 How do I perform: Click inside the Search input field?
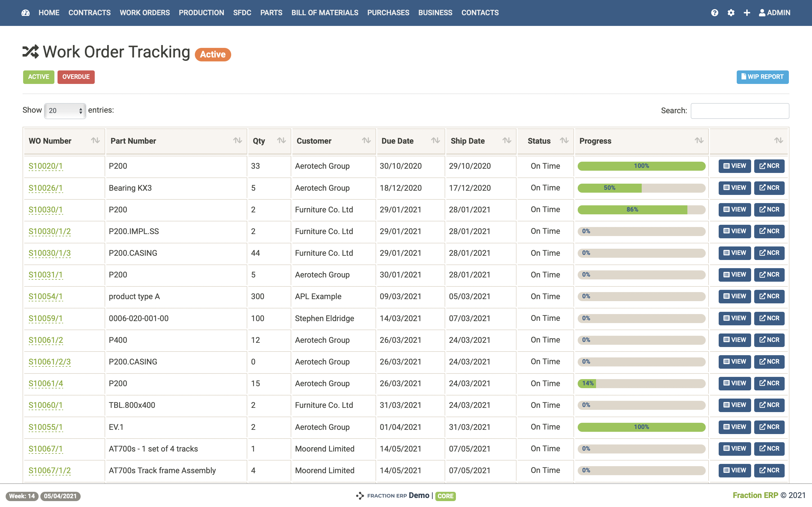740,111
